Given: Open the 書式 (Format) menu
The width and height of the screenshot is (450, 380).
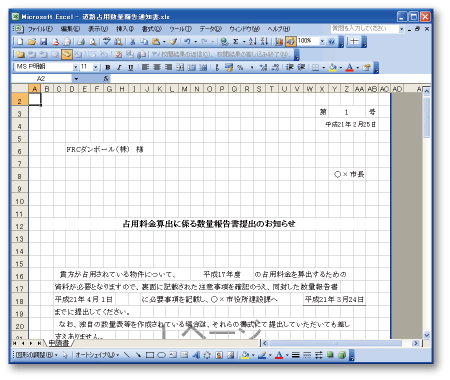Looking at the screenshot, I should [152, 29].
